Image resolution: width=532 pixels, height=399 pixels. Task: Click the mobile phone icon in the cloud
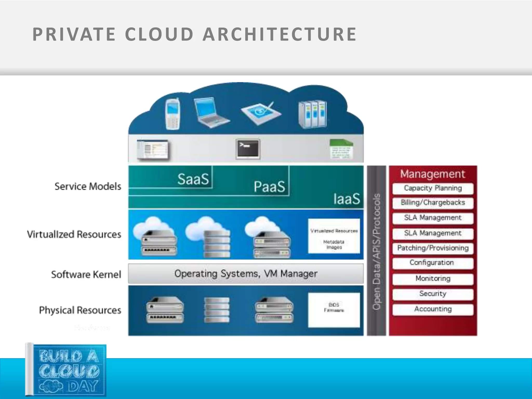(173, 114)
